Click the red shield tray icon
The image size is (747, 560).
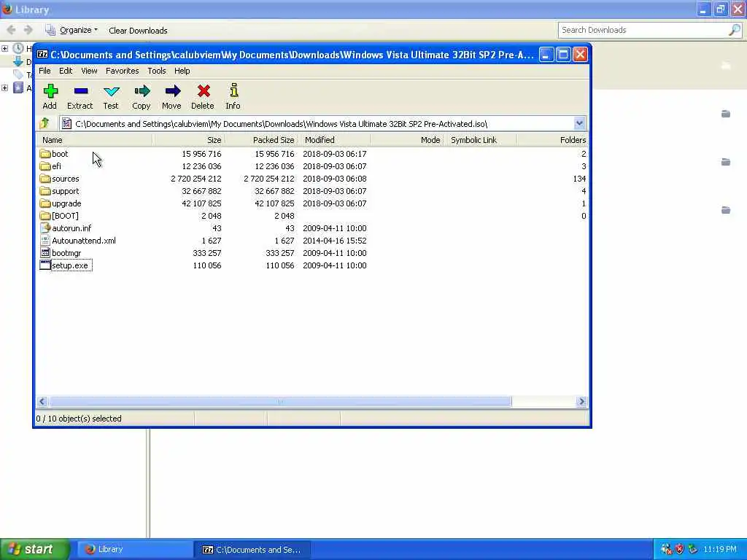click(x=680, y=549)
